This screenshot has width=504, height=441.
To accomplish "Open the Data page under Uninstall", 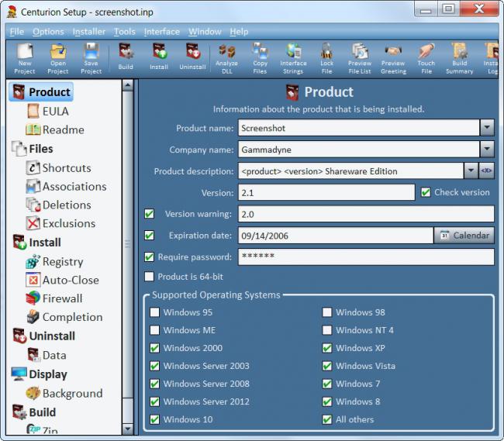I will [47, 355].
